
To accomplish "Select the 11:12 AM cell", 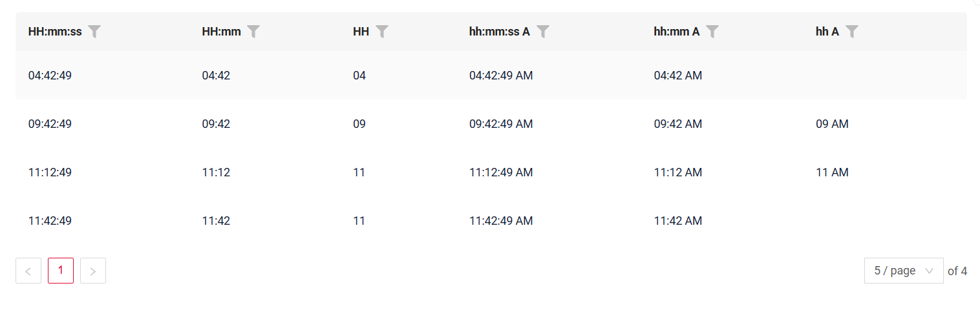I will [x=677, y=172].
